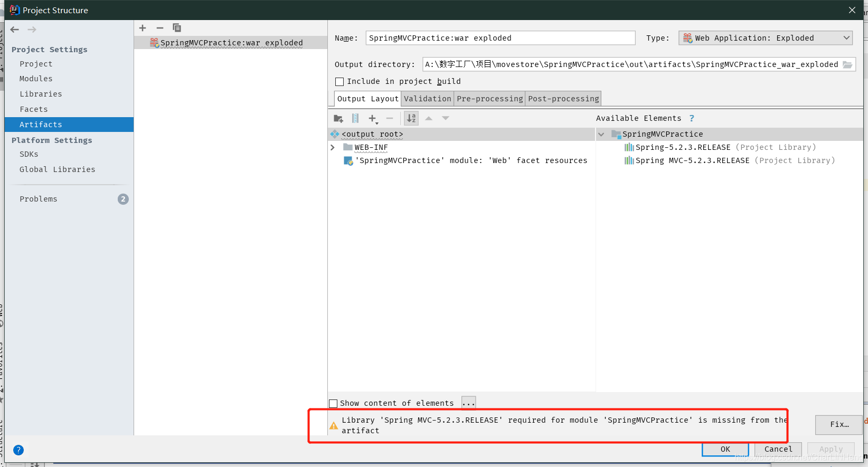Switch to Output Layout tab

368,99
